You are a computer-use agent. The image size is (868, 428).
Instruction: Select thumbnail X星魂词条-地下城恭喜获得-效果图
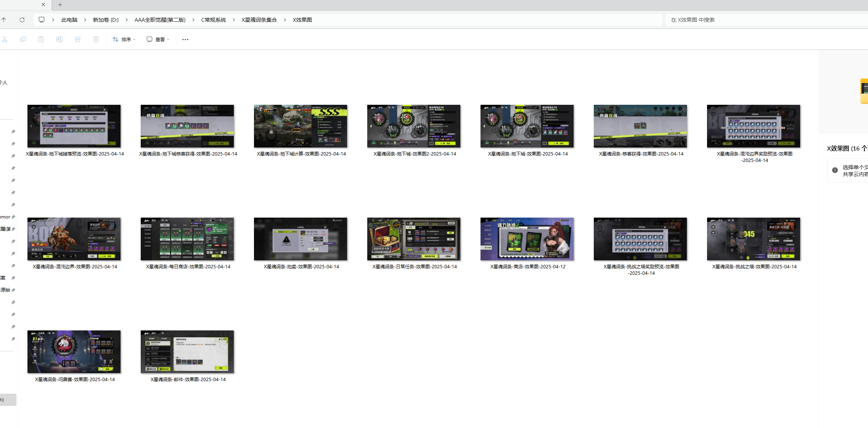point(187,126)
